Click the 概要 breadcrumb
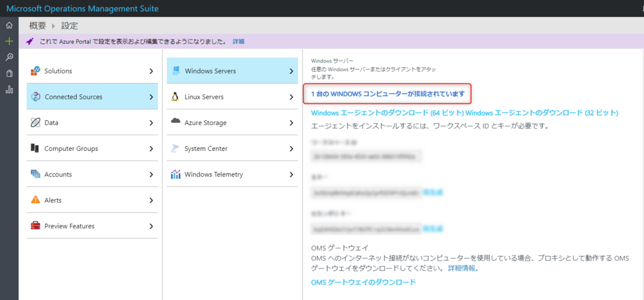Image resolution: width=644 pixels, height=300 pixels. 38,26
